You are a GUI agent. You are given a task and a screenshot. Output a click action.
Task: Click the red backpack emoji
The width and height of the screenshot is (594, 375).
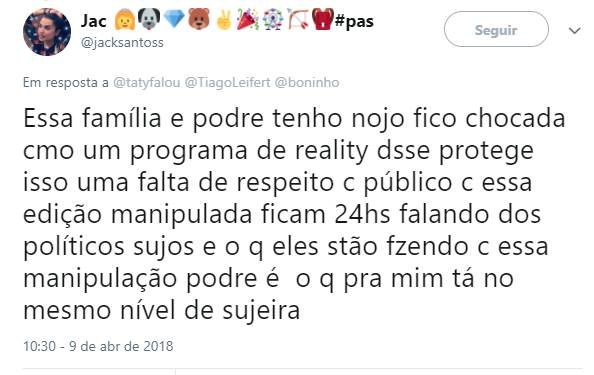coord(322,19)
